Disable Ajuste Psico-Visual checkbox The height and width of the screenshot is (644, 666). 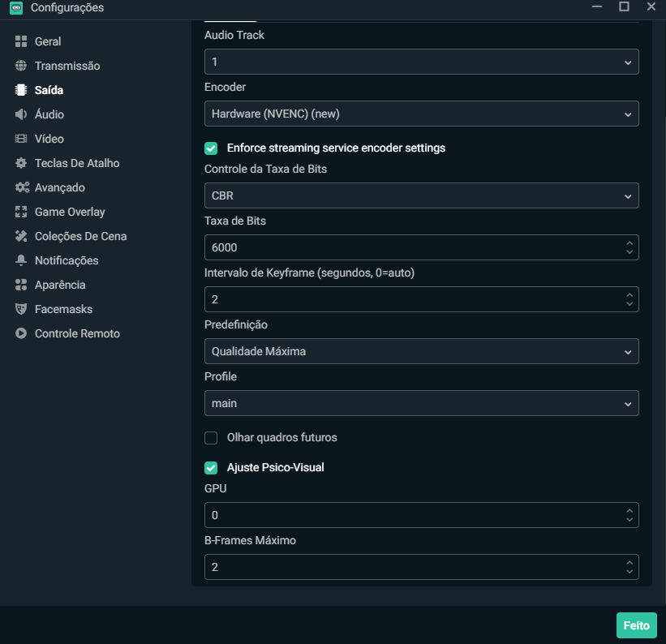211,468
